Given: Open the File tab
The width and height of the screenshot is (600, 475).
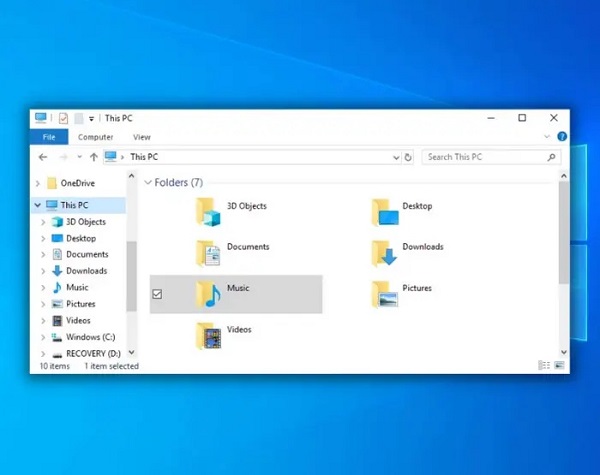Looking at the screenshot, I should [x=49, y=137].
